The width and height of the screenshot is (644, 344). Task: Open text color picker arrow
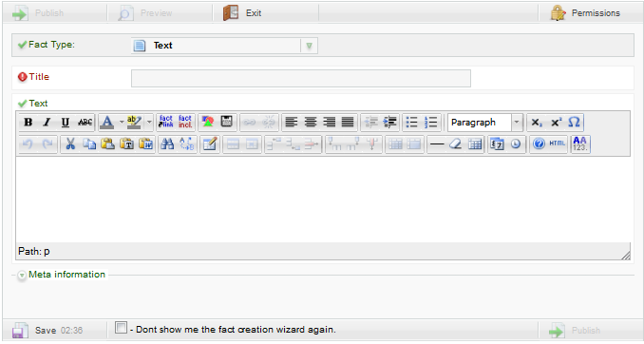coord(122,122)
